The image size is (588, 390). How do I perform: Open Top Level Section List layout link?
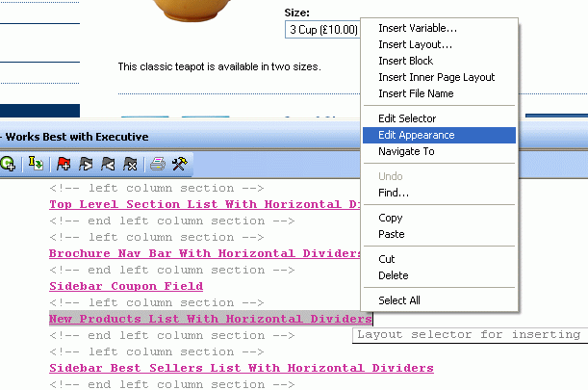coord(204,204)
